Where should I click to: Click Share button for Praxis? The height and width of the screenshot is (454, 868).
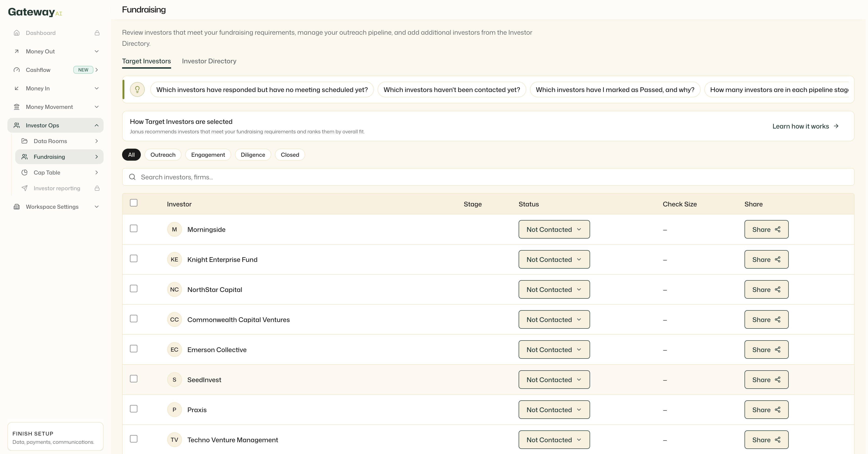[766, 410]
